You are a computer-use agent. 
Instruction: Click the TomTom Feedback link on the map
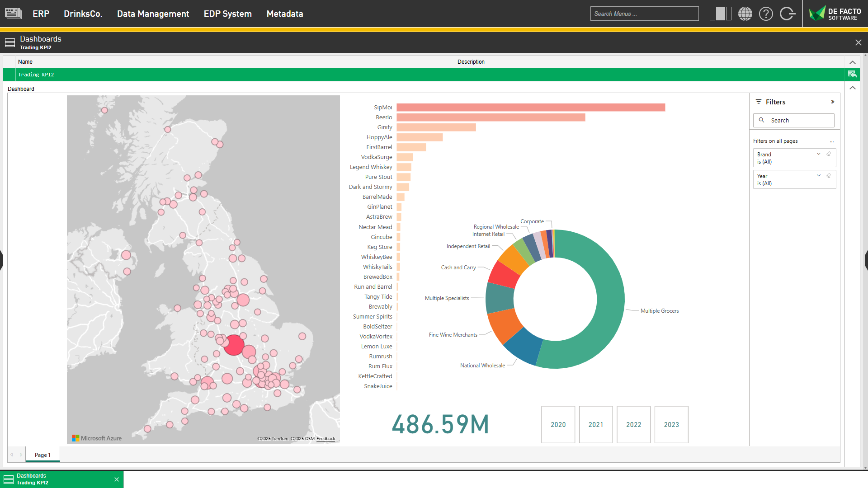(x=325, y=439)
